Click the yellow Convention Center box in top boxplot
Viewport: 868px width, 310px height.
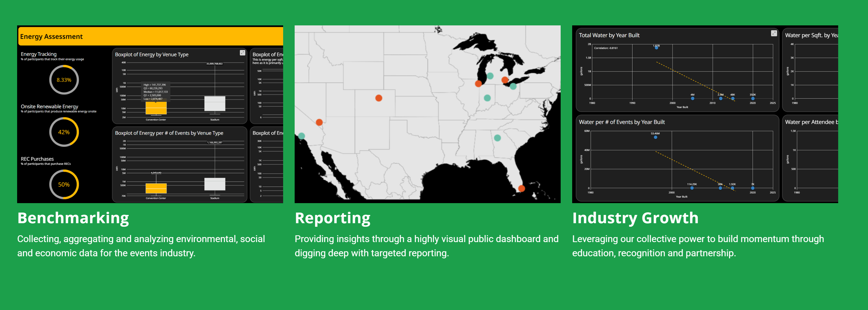[156, 108]
